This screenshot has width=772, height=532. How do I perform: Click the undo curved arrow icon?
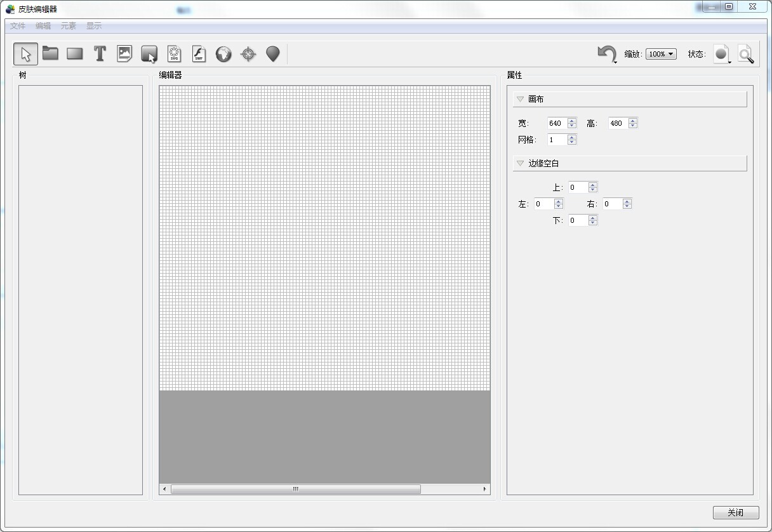[607, 54]
